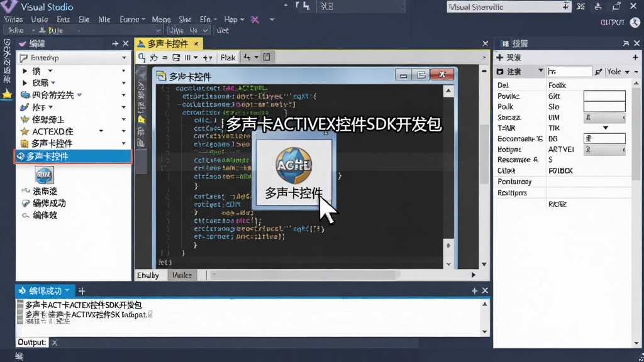Click the output line 多声卡ACT卡ACTEX控件SDK开发包
644x362 pixels.
coord(84,305)
